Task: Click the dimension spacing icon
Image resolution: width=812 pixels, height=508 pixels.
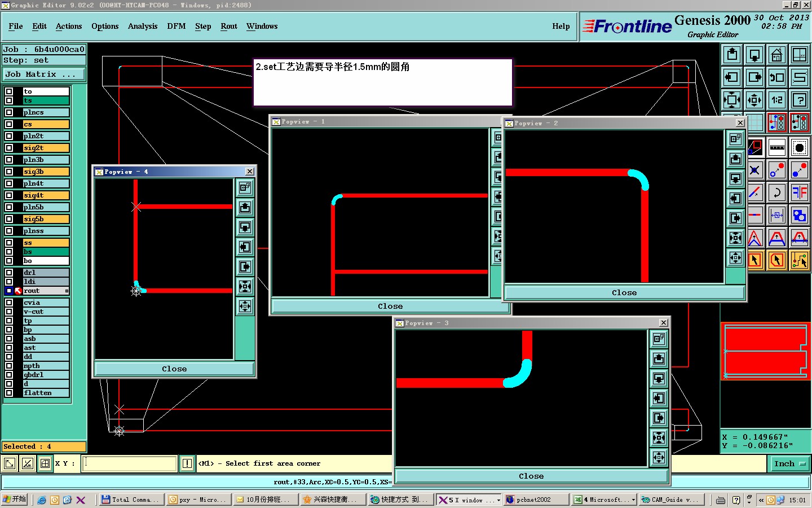Action: coord(777,215)
